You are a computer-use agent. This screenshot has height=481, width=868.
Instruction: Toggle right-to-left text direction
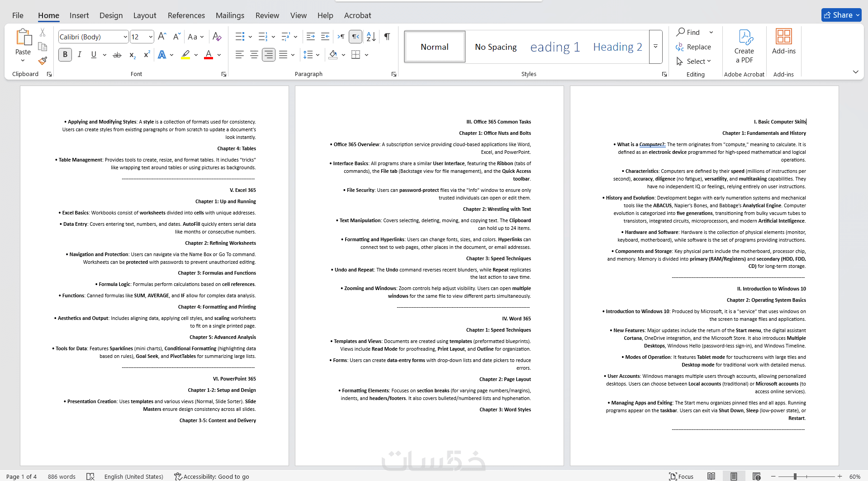click(x=356, y=37)
